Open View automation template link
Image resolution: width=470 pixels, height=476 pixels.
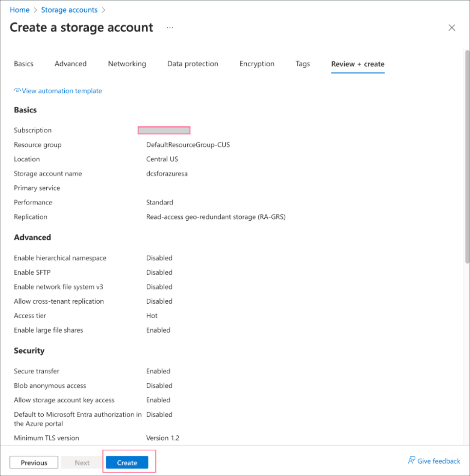click(62, 91)
